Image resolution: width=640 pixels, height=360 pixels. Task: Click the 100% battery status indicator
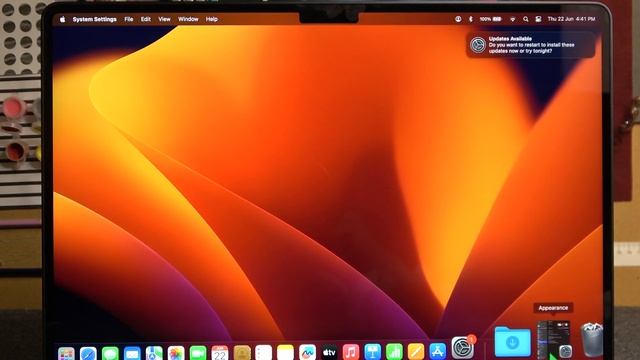491,19
